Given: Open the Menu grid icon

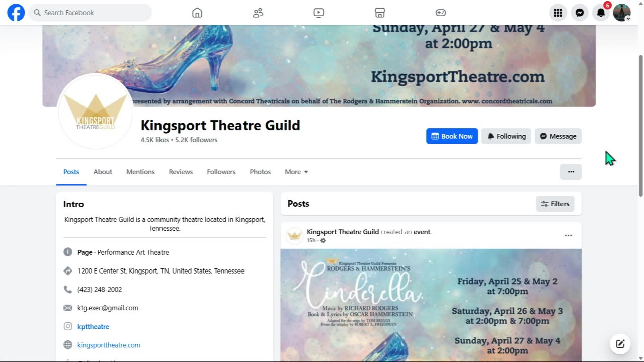Looking at the screenshot, I should [x=558, y=13].
